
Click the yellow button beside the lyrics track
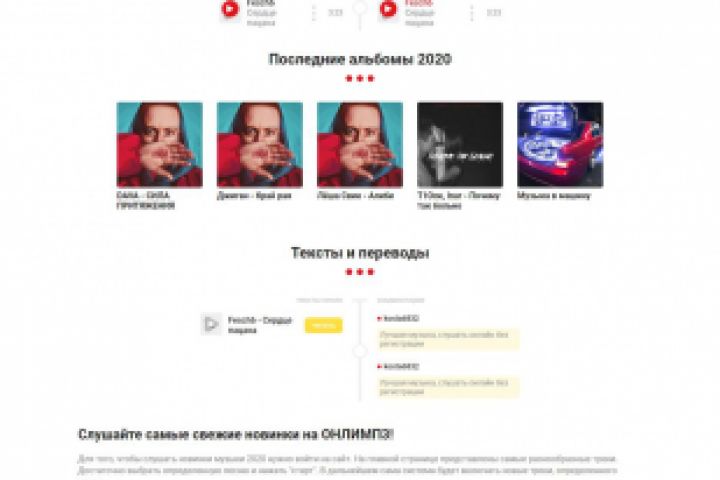tap(324, 325)
